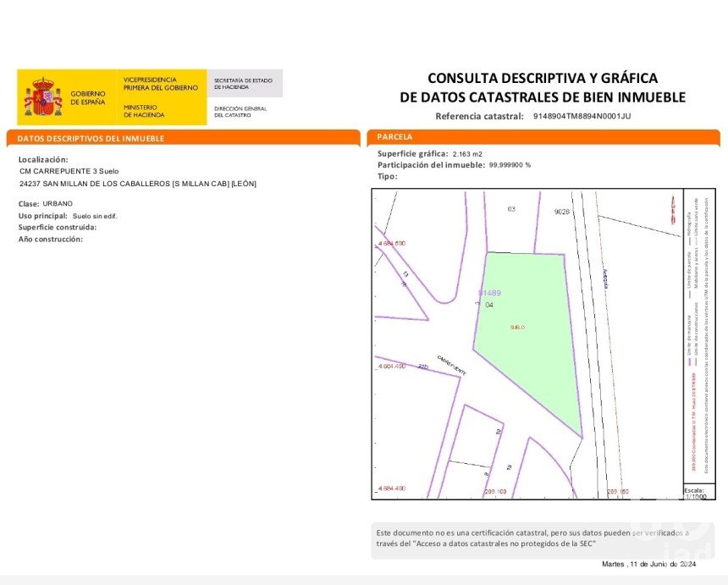This screenshot has width=728, height=585.
Task: Click parcel label '9026' on the map
Action: [562, 212]
